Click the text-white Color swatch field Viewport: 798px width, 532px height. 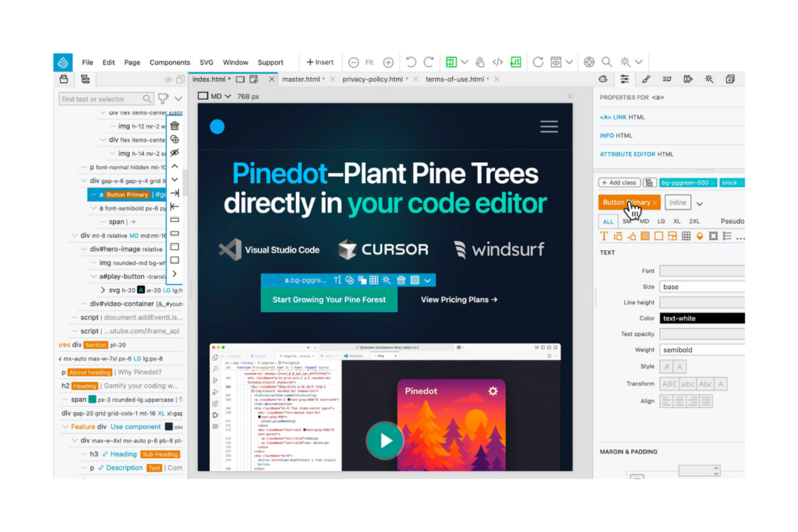[702, 319]
